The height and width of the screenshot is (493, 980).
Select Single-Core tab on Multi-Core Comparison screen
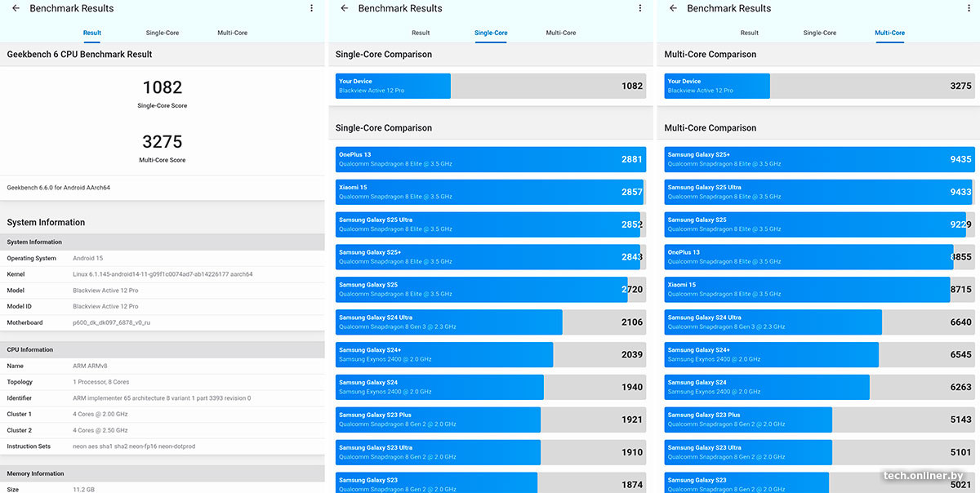point(819,33)
